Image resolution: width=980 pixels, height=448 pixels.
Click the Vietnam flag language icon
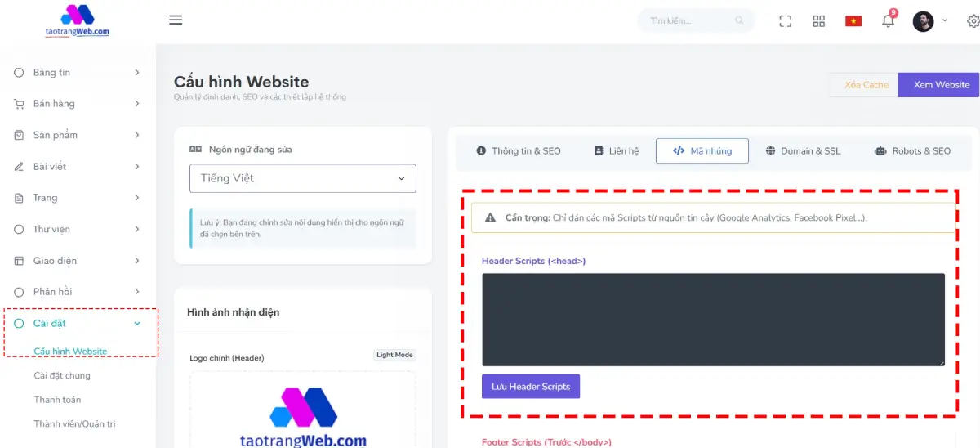(x=853, y=21)
